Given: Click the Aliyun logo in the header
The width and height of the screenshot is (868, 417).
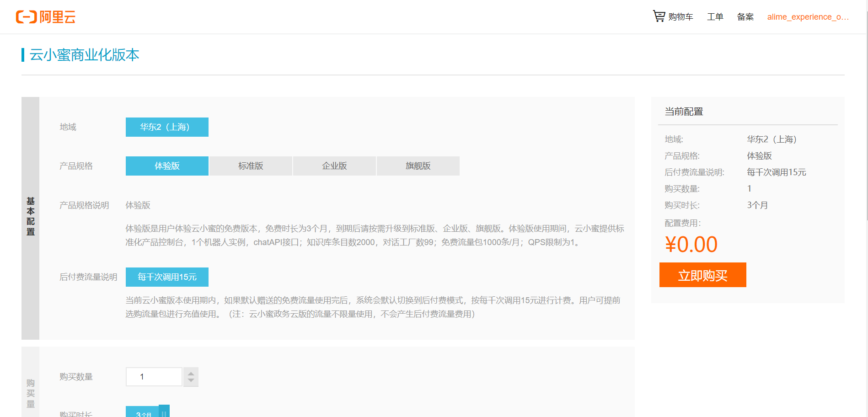Looking at the screenshot, I should point(46,17).
